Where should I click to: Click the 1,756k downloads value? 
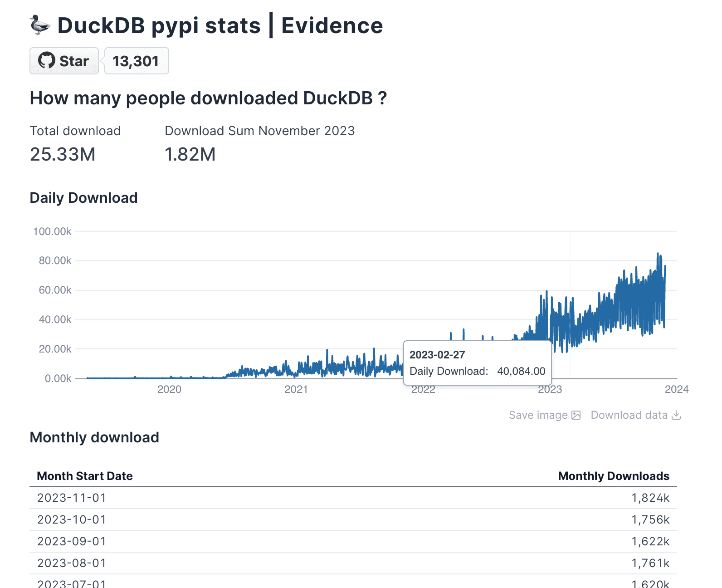click(x=650, y=519)
